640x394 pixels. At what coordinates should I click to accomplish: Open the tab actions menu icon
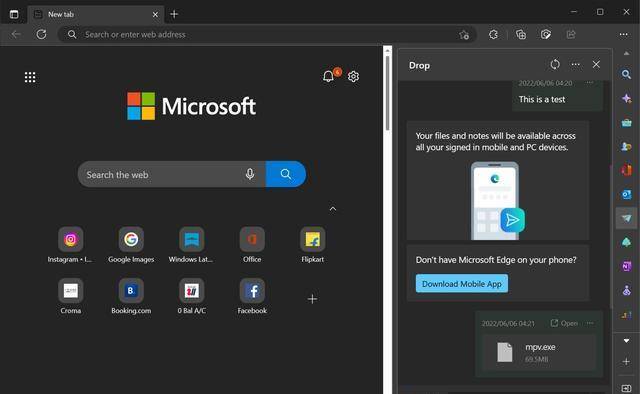pyautogui.click(x=14, y=14)
